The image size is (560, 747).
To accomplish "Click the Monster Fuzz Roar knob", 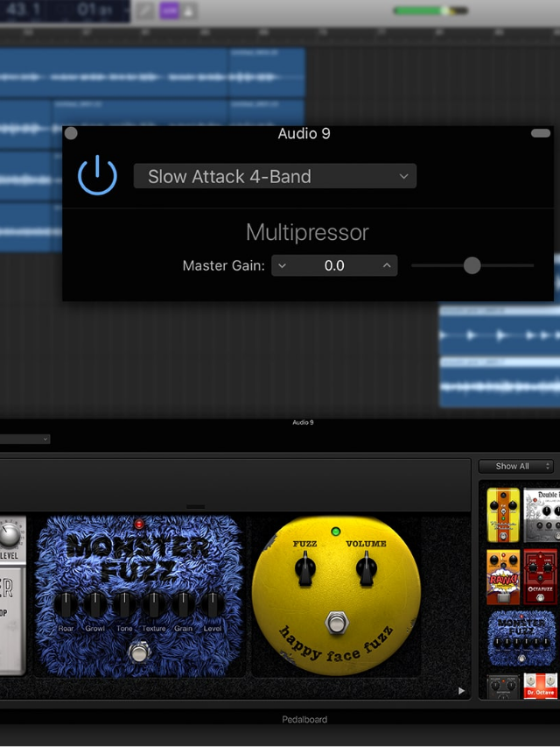I will (66, 604).
